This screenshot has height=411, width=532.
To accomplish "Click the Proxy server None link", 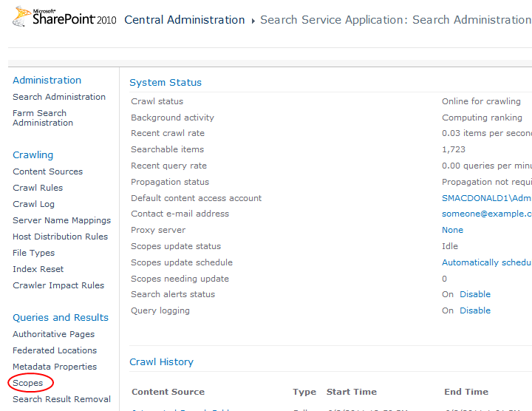I will (x=452, y=230).
